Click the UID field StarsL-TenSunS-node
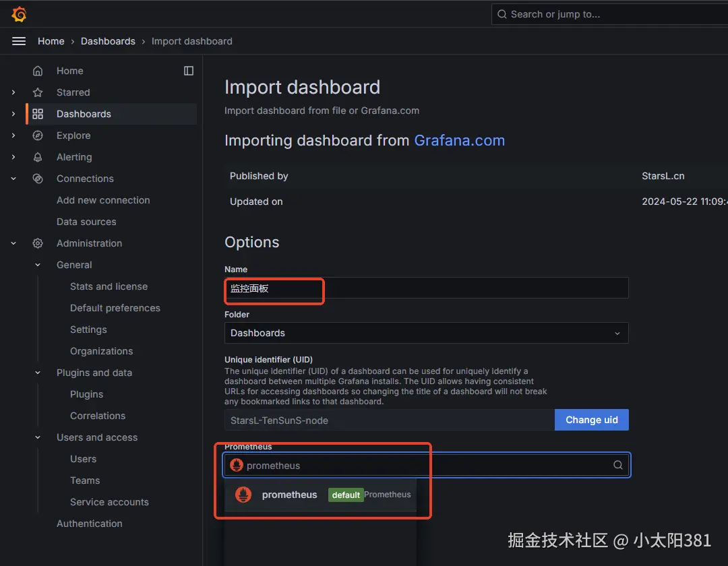Screen dimensions: 728x566 (390, 420)
